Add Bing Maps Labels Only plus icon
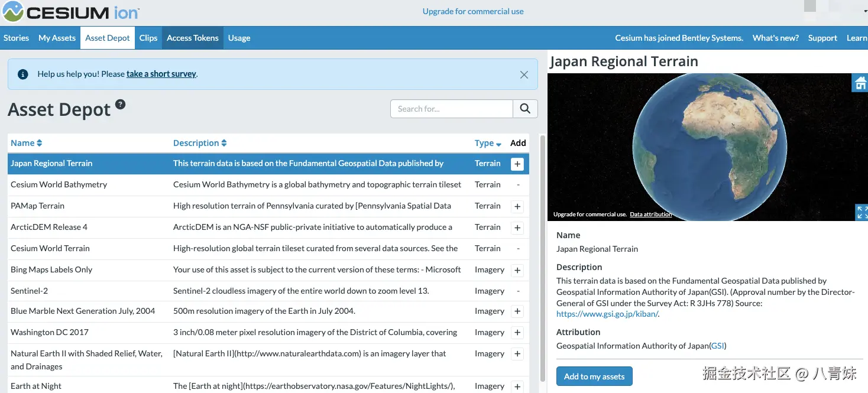 [517, 270]
